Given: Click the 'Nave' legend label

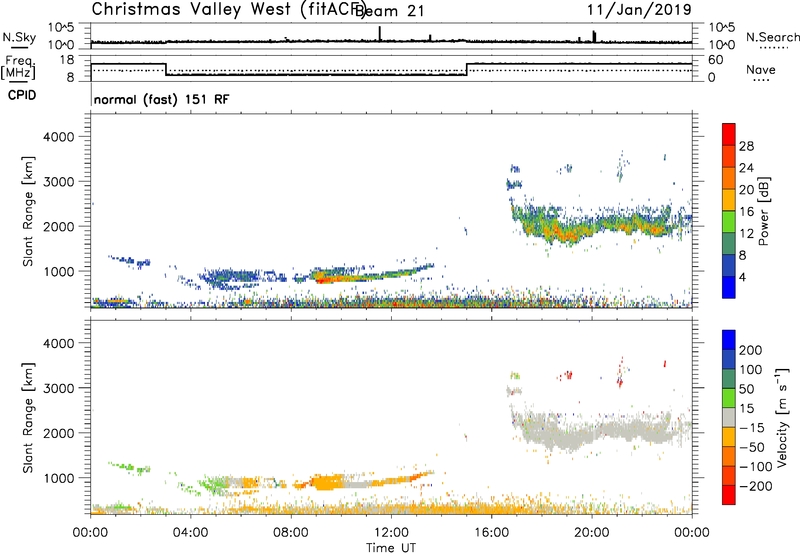Looking at the screenshot, I should pyautogui.click(x=761, y=70).
